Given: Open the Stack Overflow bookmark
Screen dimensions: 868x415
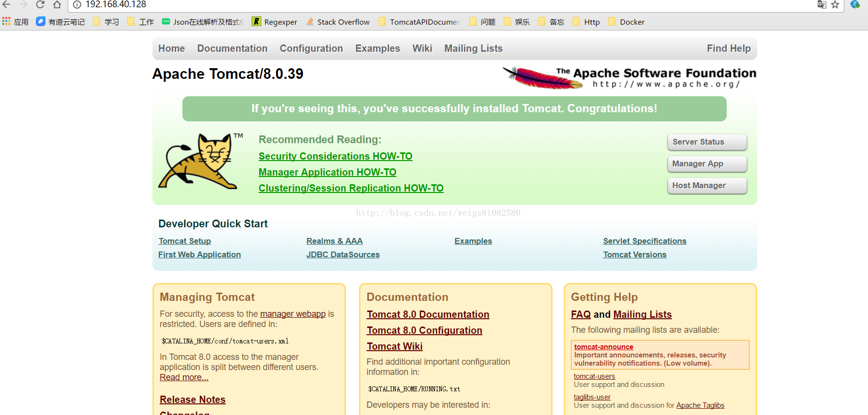Looking at the screenshot, I should [338, 22].
